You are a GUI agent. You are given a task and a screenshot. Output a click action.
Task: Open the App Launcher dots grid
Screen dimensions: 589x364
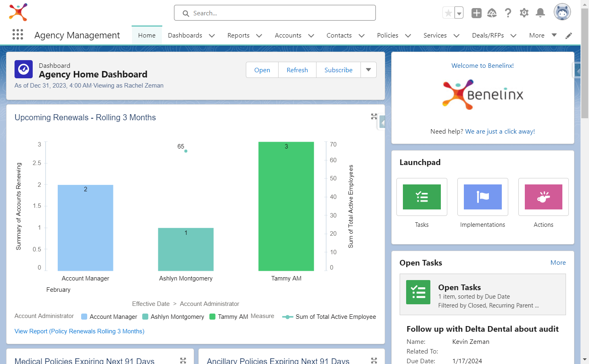coord(18,34)
